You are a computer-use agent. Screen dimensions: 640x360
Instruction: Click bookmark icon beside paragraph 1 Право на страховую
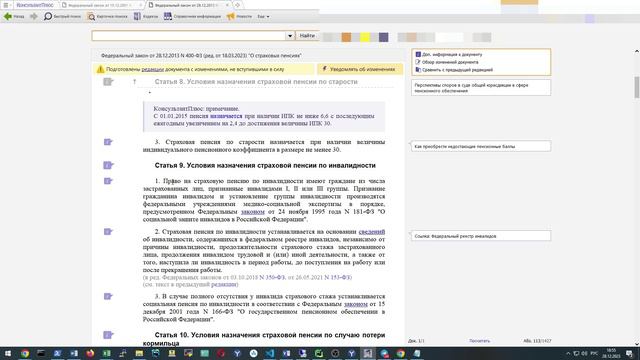[x=108, y=181]
